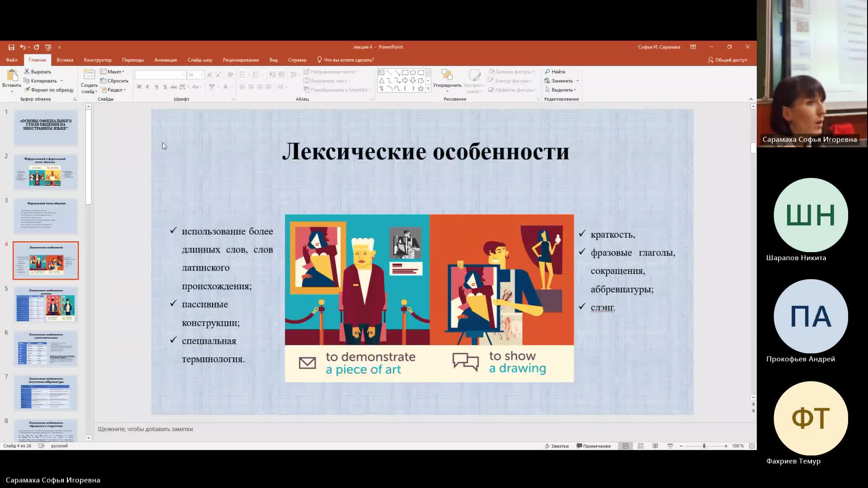The image size is (868, 488).
Task: Click the increase list level (indent) icon
Action: (x=281, y=75)
